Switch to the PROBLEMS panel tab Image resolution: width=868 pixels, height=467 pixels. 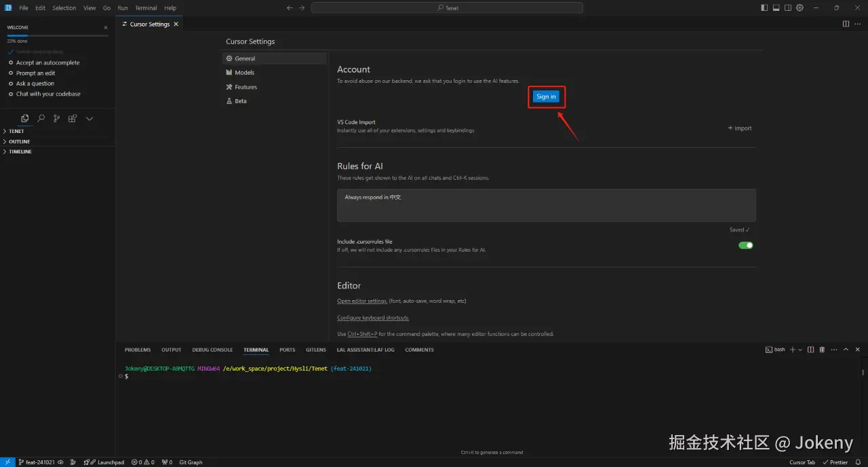(x=138, y=350)
